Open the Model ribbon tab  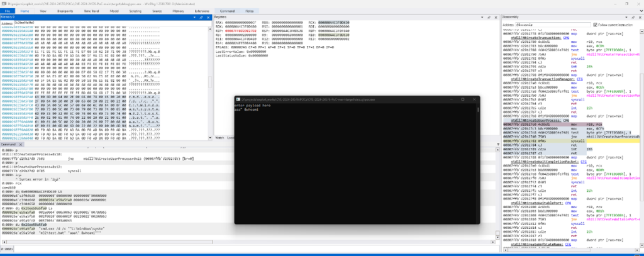click(x=114, y=11)
